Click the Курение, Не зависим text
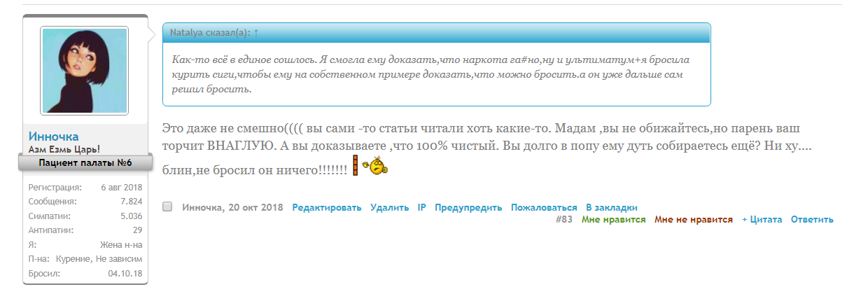Screen dimensions: 868x287 (x=99, y=259)
